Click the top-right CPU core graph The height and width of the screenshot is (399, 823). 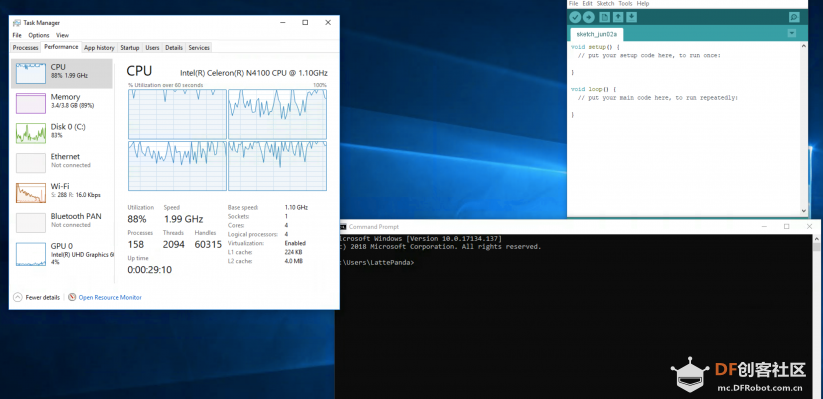tap(277, 114)
